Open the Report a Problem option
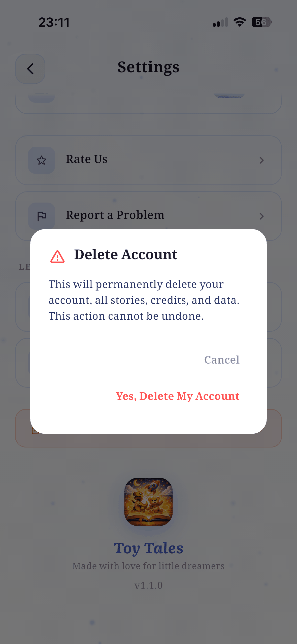This screenshot has width=297, height=644. coord(115,215)
